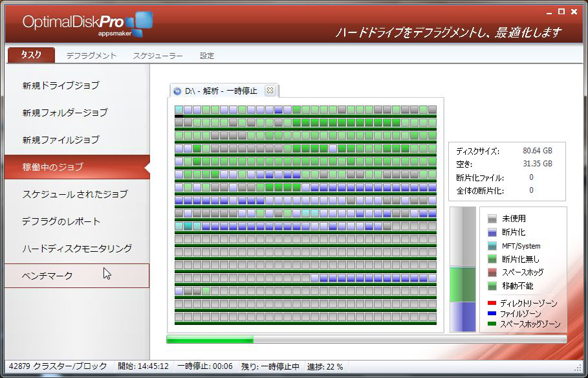Open スケジュールされたジョブ in sidebar
The width and height of the screenshot is (588, 378).
77,194
